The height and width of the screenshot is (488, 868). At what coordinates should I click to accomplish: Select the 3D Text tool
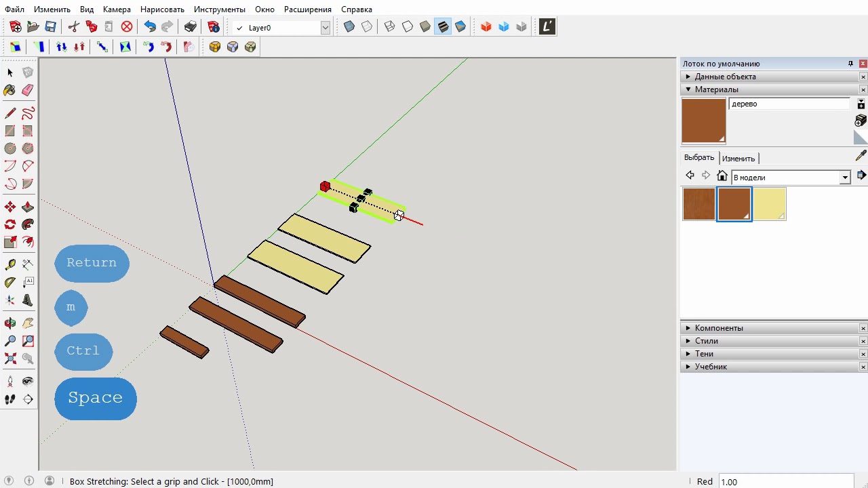(x=28, y=300)
